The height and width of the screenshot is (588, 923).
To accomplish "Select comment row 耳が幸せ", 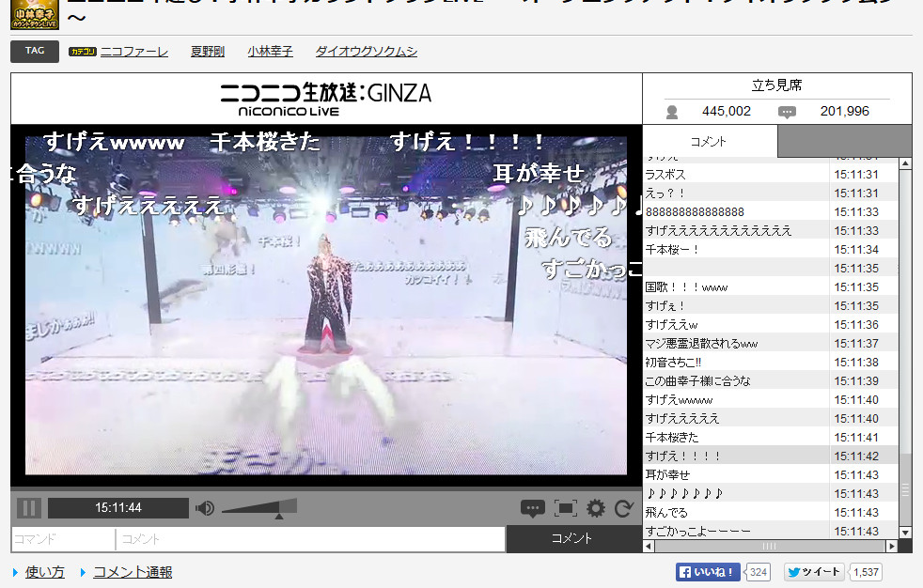I will click(771, 475).
